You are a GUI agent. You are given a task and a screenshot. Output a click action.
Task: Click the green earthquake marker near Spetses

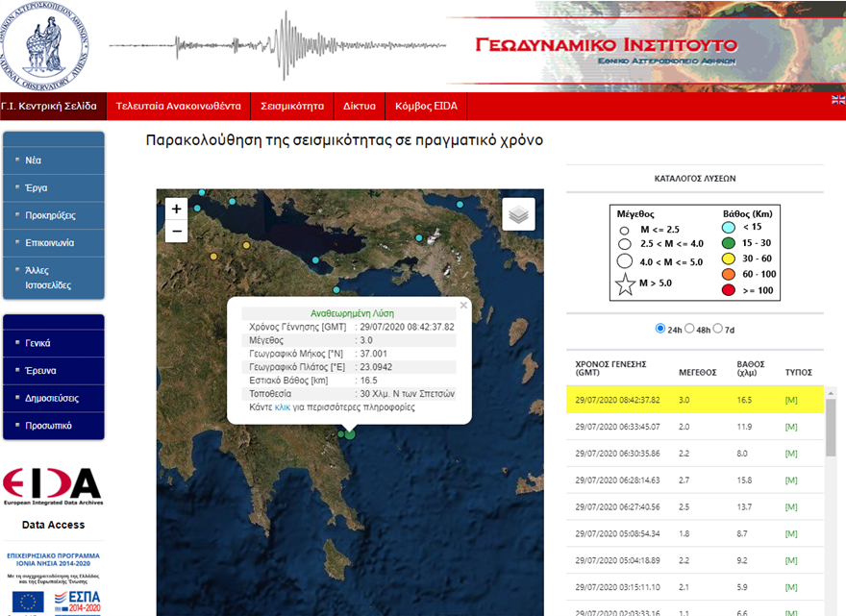pyautogui.click(x=350, y=433)
